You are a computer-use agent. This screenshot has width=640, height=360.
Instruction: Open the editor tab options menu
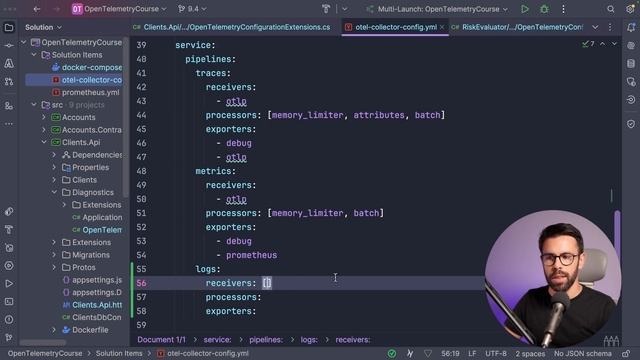pyautogui.click(x=610, y=27)
